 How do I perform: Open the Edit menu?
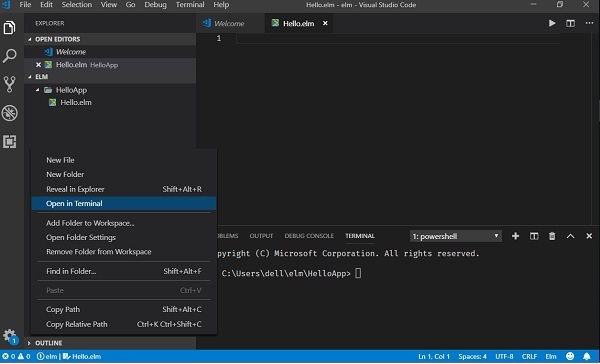click(x=46, y=5)
